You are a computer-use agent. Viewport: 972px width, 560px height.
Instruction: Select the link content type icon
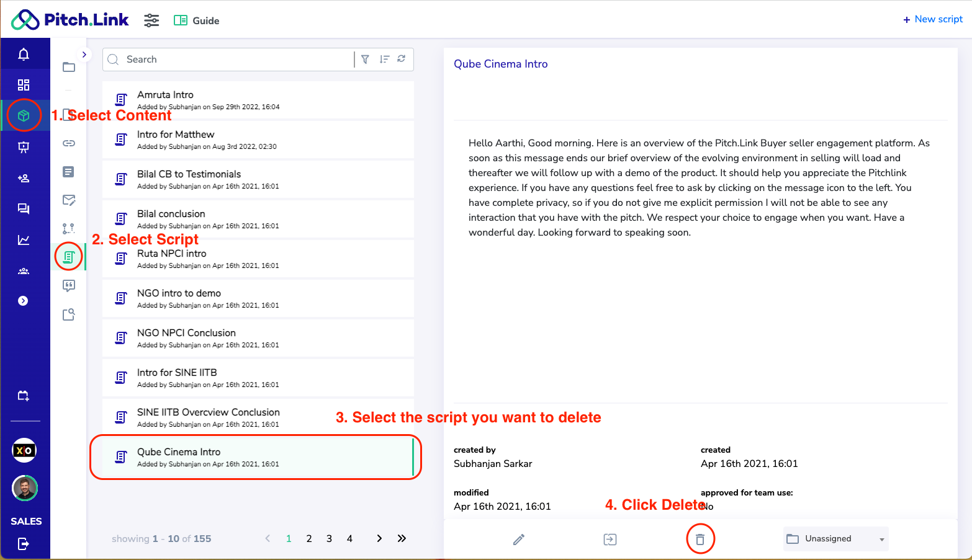[69, 143]
